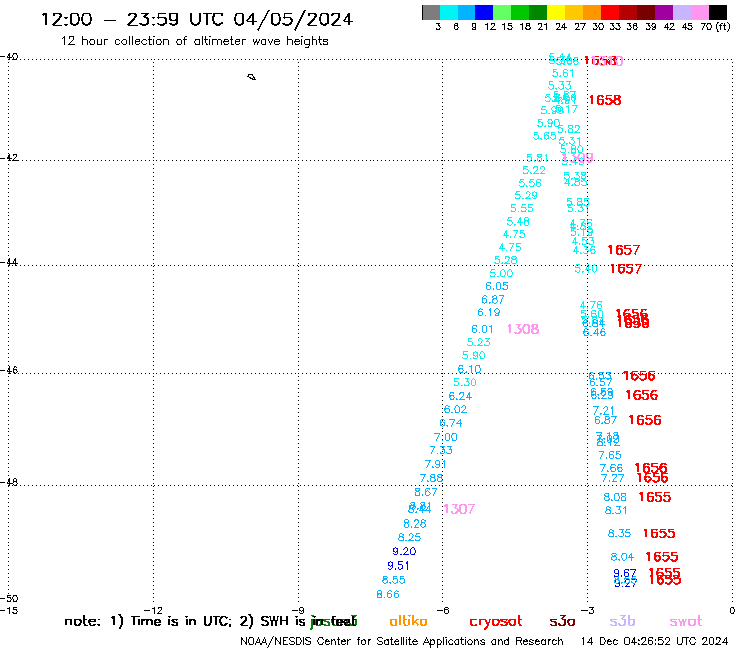Screen dimensions: 740x650
Task: Select the '8.55' wave height value
Action: click(394, 580)
